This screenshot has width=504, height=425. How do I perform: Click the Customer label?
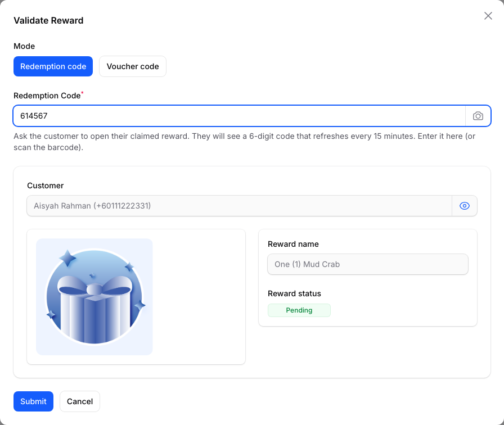point(46,186)
